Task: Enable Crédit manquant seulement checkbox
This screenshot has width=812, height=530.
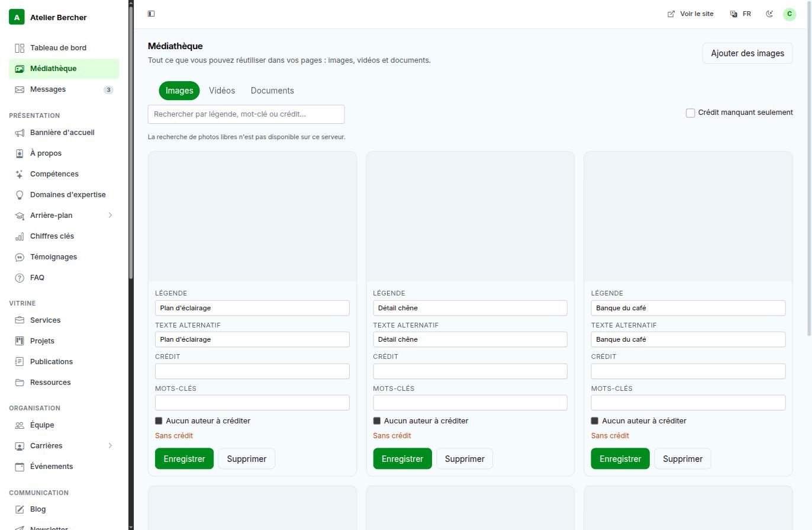Action: coord(690,113)
